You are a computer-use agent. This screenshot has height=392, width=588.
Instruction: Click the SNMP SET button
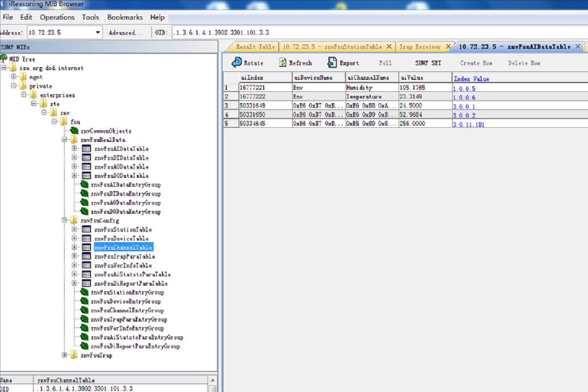pyautogui.click(x=427, y=63)
